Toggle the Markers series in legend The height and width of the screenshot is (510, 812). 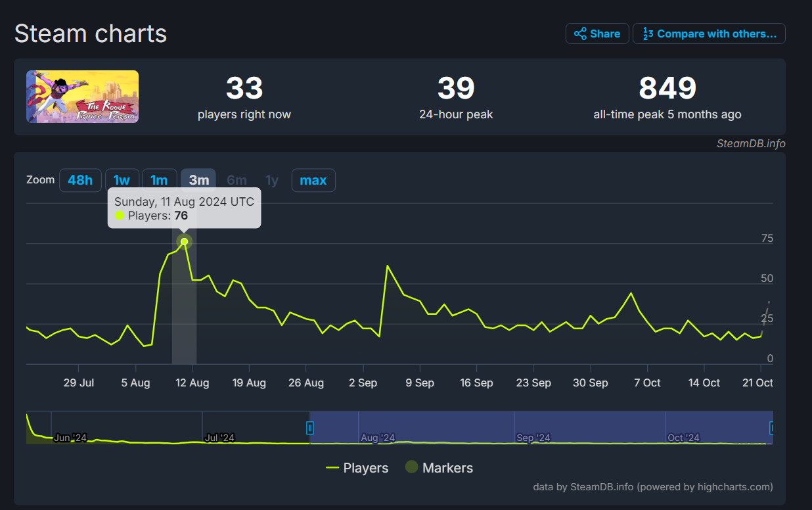pyautogui.click(x=439, y=468)
